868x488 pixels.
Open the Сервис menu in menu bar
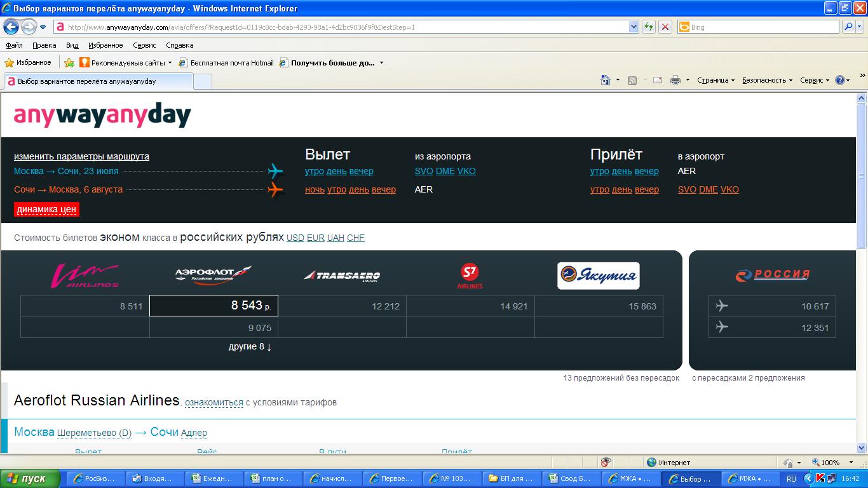pyautogui.click(x=144, y=45)
